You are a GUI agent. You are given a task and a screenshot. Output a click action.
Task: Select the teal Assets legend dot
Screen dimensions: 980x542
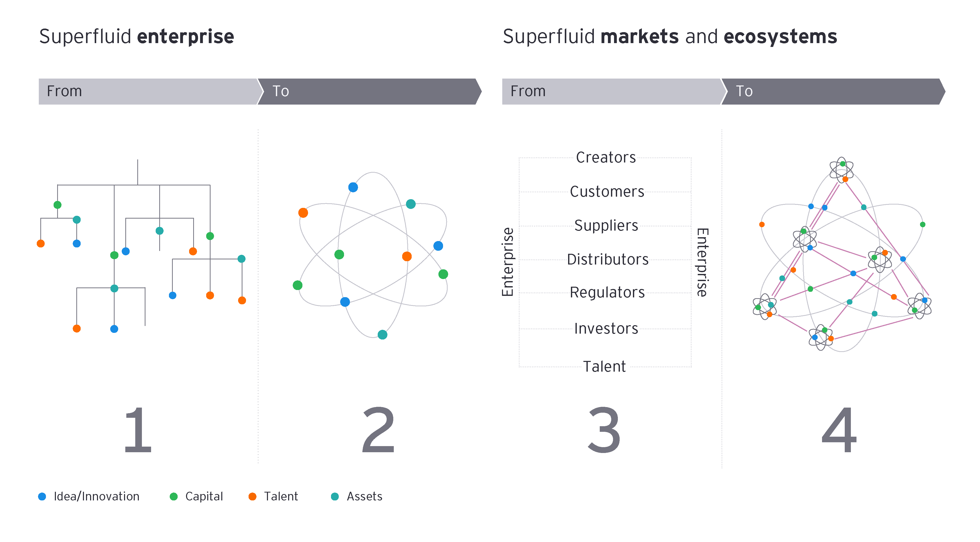tap(335, 496)
